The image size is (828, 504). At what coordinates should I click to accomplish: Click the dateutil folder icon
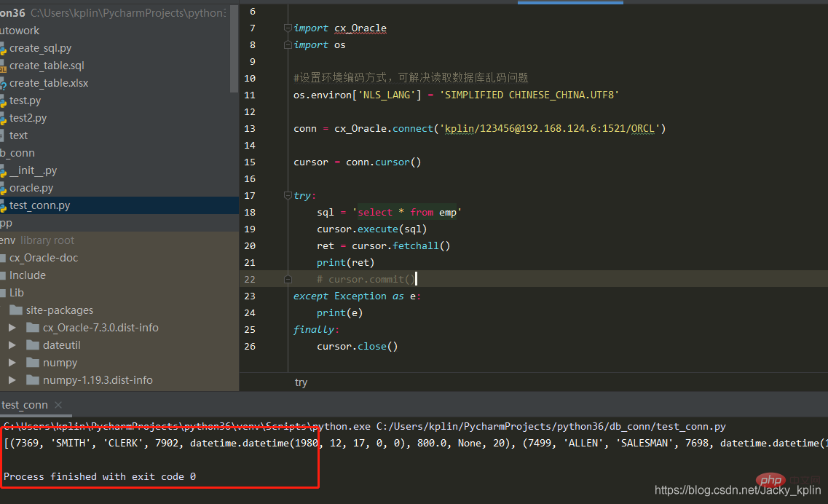pos(32,345)
